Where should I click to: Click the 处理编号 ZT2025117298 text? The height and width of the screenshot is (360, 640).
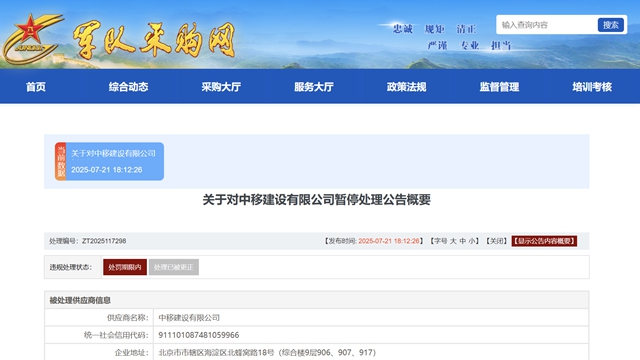pos(87,241)
